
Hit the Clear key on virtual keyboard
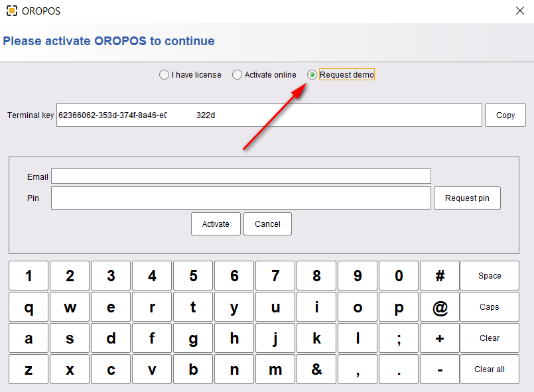coord(490,338)
